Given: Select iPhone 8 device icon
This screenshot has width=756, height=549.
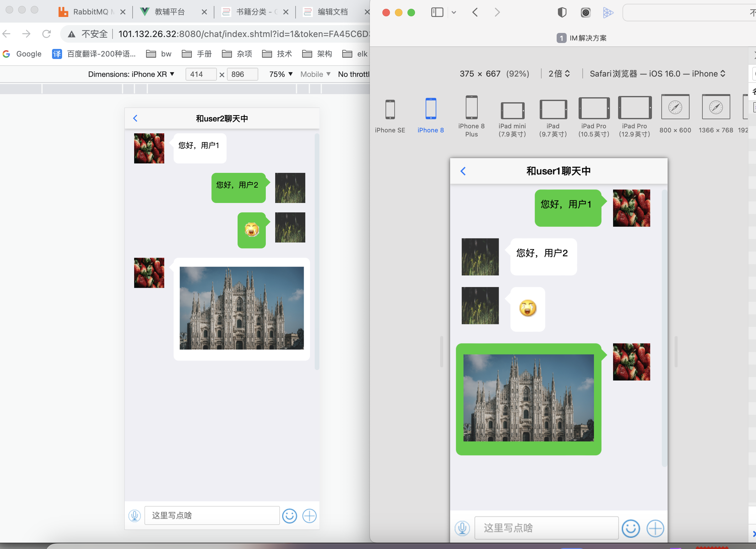Looking at the screenshot, I should [x=431, y=109].
